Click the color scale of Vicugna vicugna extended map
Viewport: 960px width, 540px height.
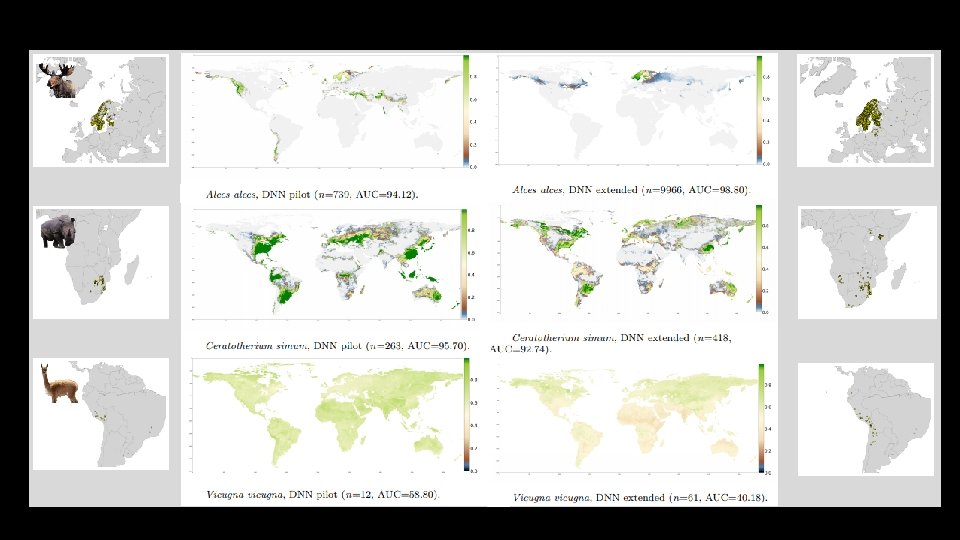[761, 419]
